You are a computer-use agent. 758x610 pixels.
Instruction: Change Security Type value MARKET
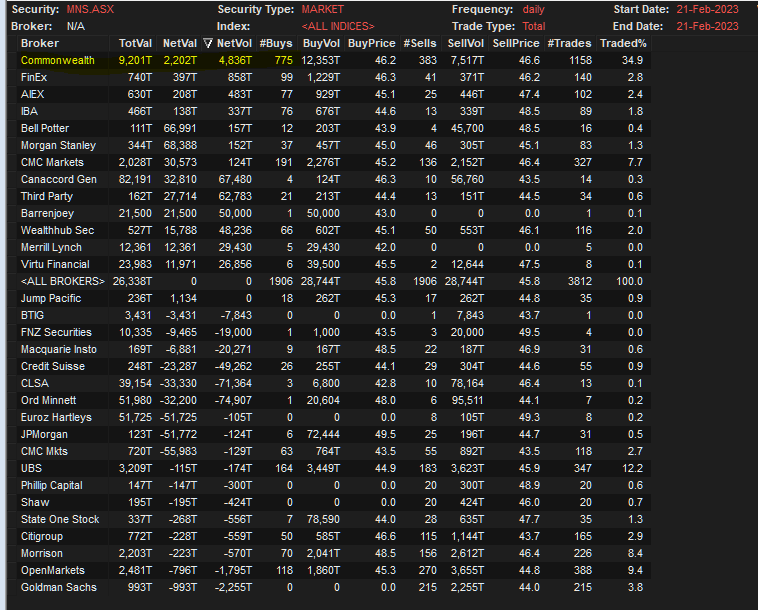[x=322, y=10]
